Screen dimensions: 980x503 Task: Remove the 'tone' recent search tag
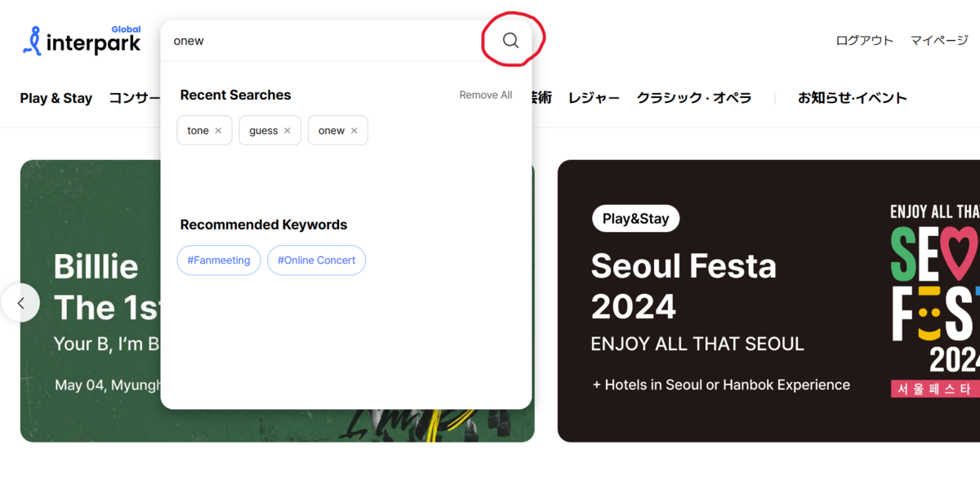coord(217,130)
